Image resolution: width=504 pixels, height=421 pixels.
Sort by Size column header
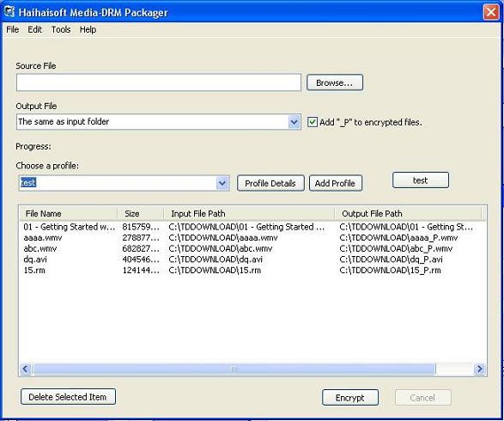[x=141, y=214]
